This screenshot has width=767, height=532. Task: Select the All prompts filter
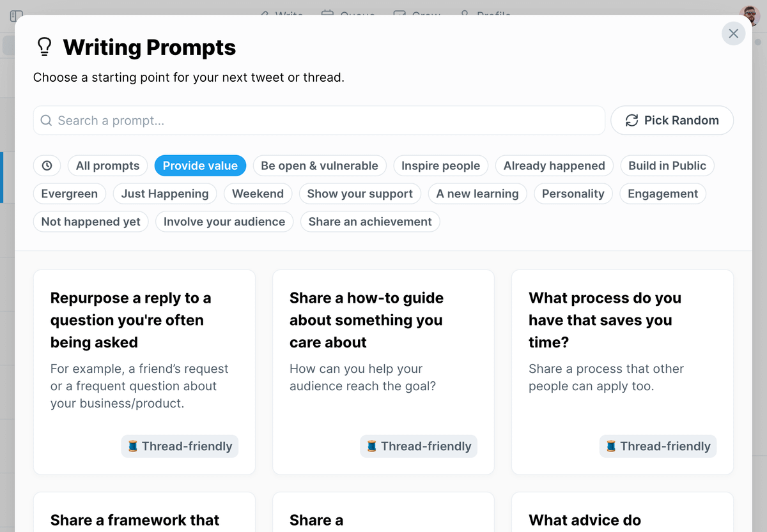(x=107, y=165)
